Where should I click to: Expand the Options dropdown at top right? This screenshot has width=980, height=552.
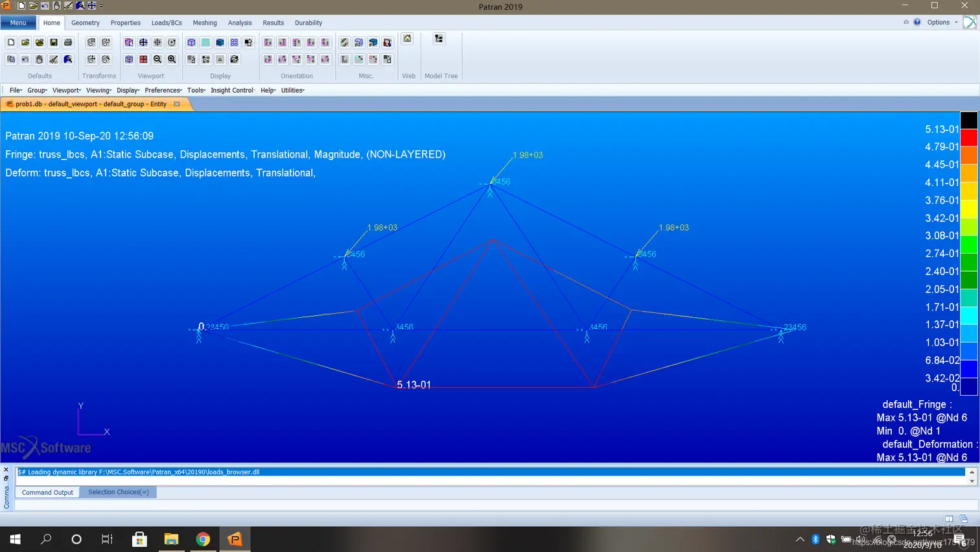pos(942,22)
